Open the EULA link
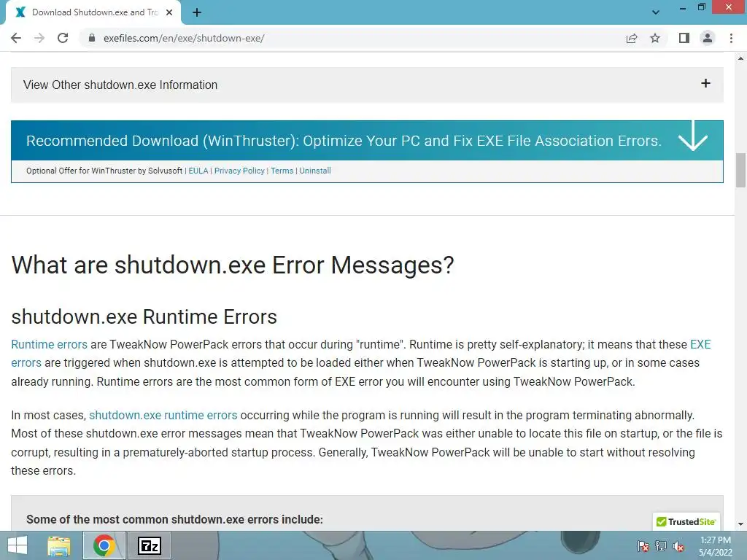The image size is (747, 560). (x=198, y=171)
